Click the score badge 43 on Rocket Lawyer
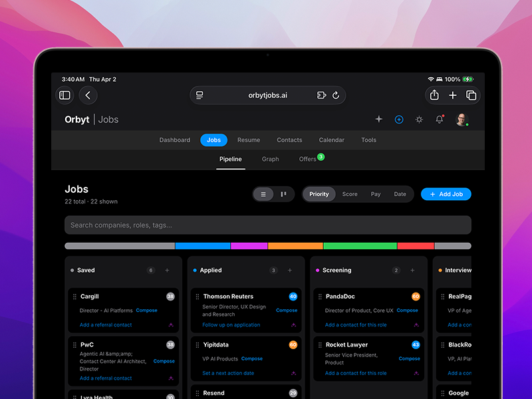 pos(416,345)
